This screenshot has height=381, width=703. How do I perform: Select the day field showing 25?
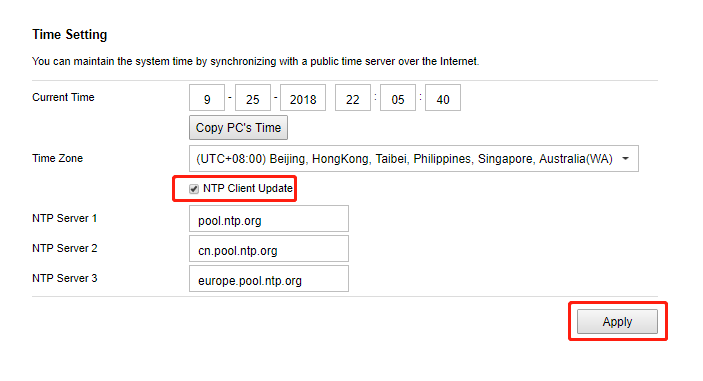253,98
